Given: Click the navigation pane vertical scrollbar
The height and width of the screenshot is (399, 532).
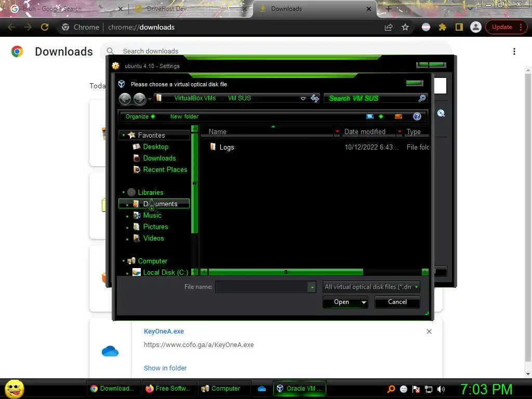Looking at the screenshot, I should [x=194, y=183].
